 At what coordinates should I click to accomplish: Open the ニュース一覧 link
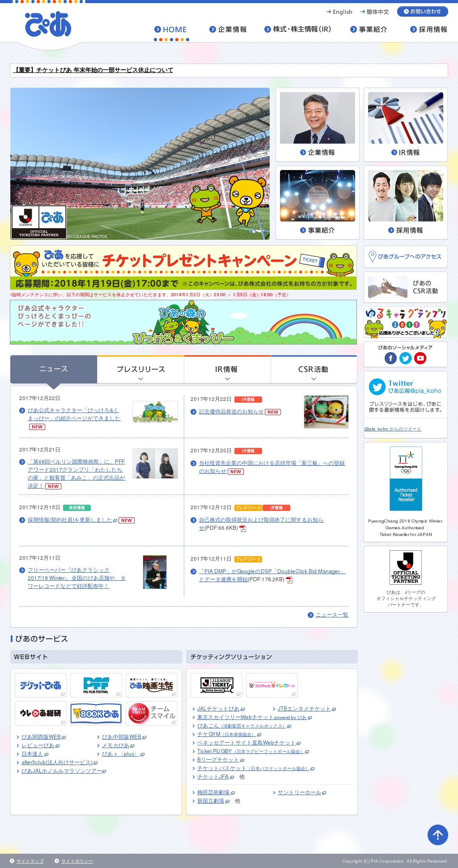coord(332,615)
